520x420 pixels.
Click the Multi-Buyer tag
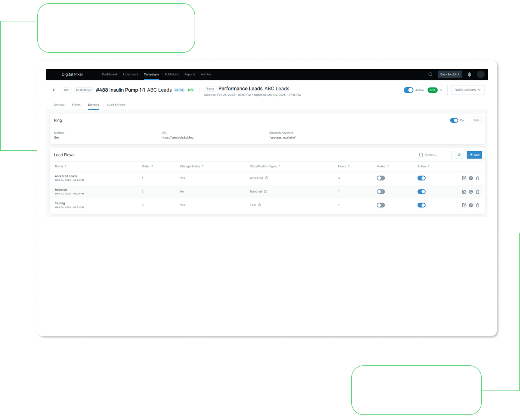[84, 90]
